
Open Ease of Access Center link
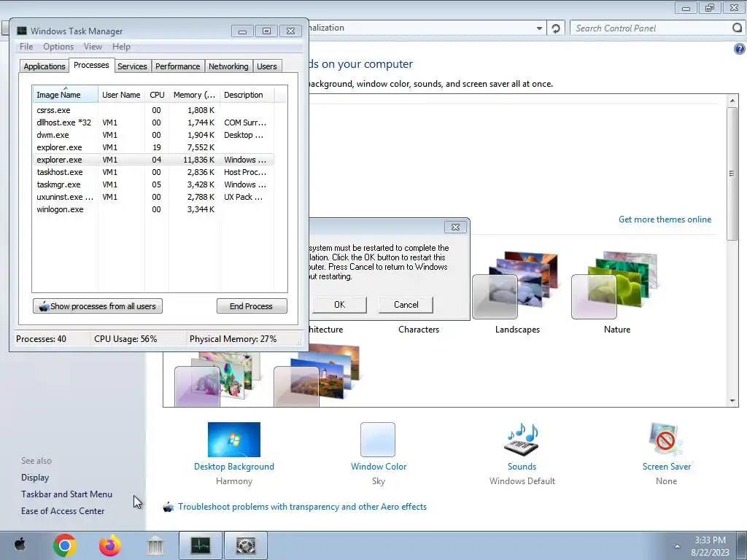(63, 511)
